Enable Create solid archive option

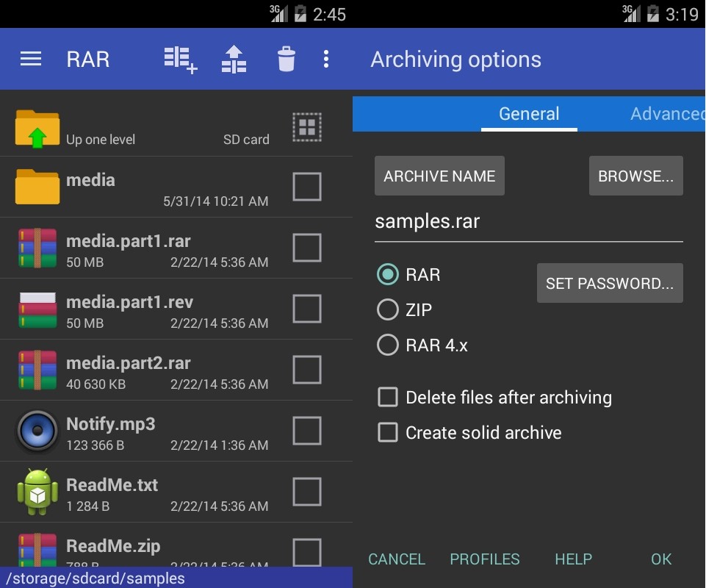point(387,433)
